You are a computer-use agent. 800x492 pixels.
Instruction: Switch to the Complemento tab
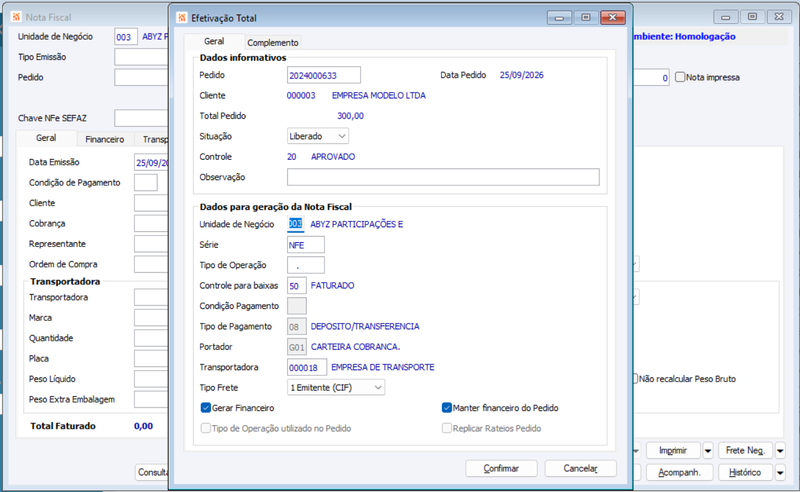(x=273, y=42)
